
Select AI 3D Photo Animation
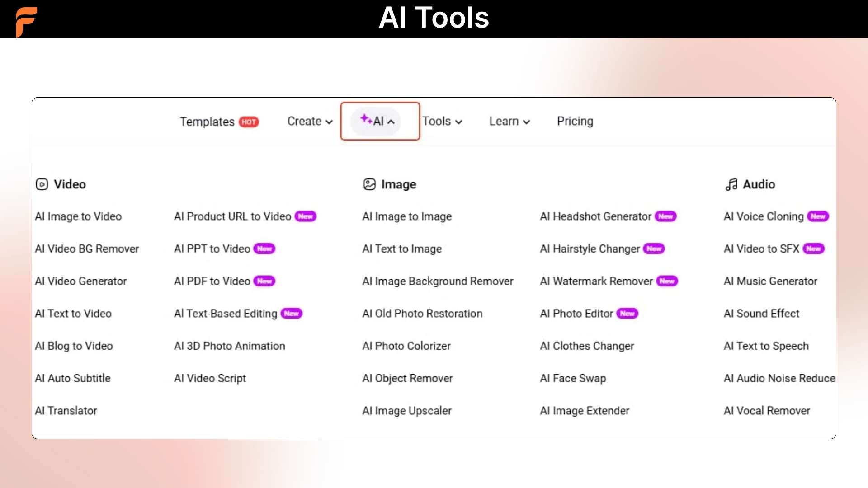229,346
